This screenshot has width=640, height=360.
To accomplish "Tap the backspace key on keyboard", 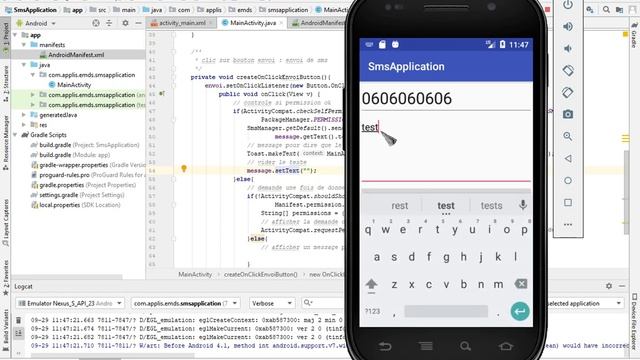I will point(521,284).
